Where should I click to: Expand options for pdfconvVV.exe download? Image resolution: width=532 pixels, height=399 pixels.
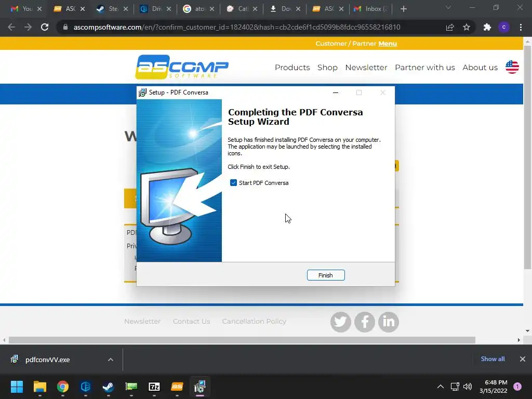point(111,360)
